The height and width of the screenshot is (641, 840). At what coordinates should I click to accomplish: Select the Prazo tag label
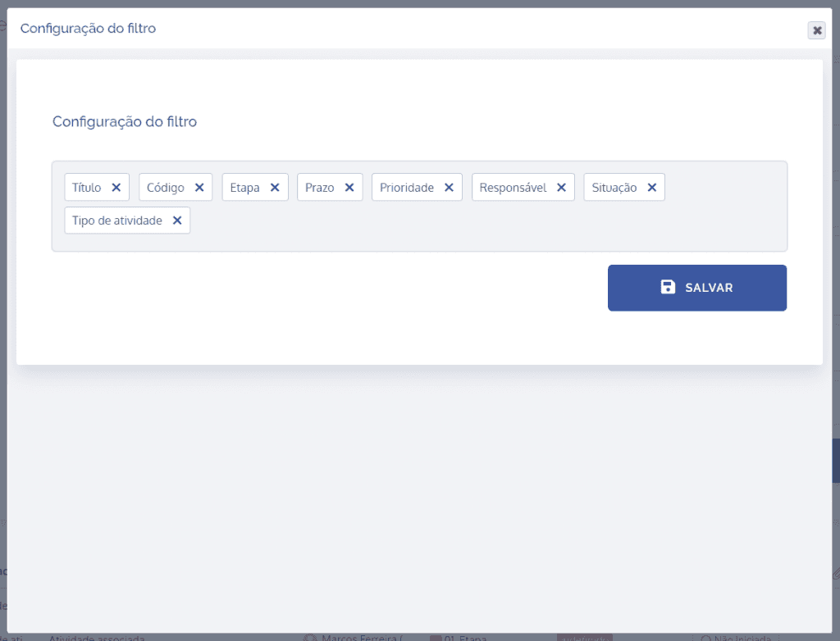pos(320,188)
